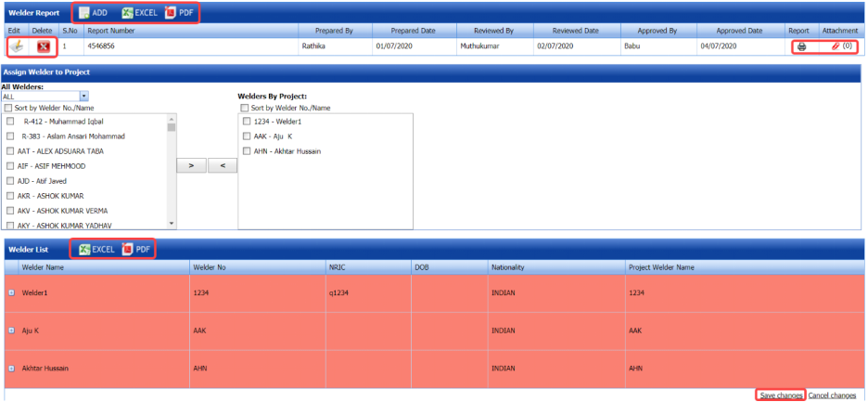
Task: Delete report row with red X icon
Action: tap(43, 45)
